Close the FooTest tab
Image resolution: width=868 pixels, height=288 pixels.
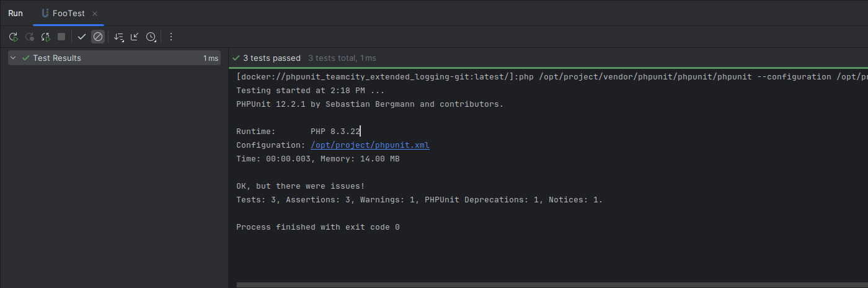pos(95,13)
